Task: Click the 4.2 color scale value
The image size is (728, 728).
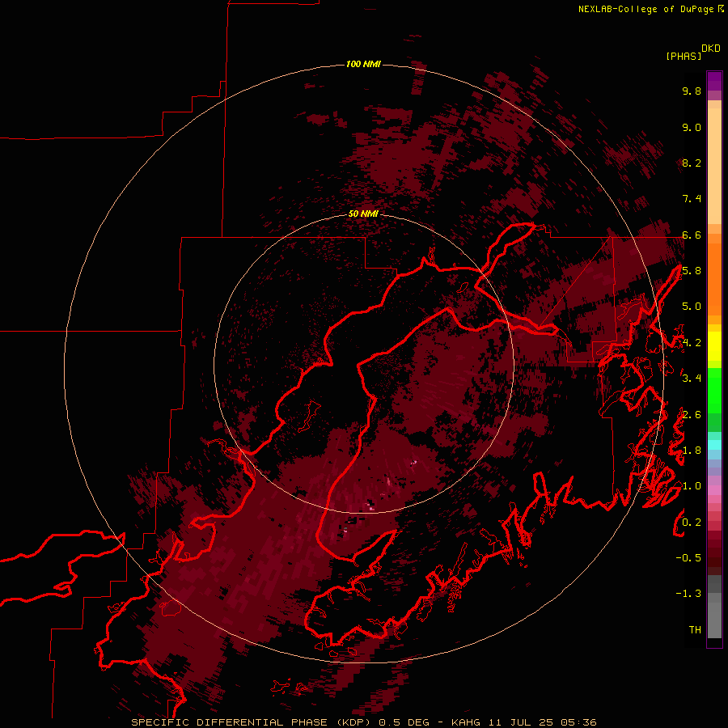Action: pyautogui.click(x=692, y=343)
